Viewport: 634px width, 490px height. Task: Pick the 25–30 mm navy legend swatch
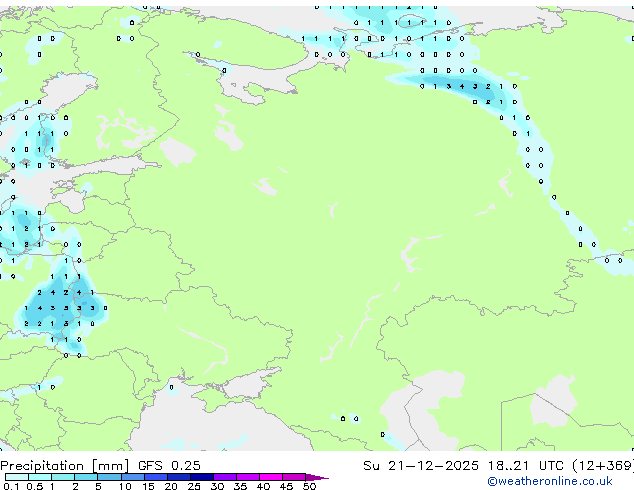coord(201,477)
